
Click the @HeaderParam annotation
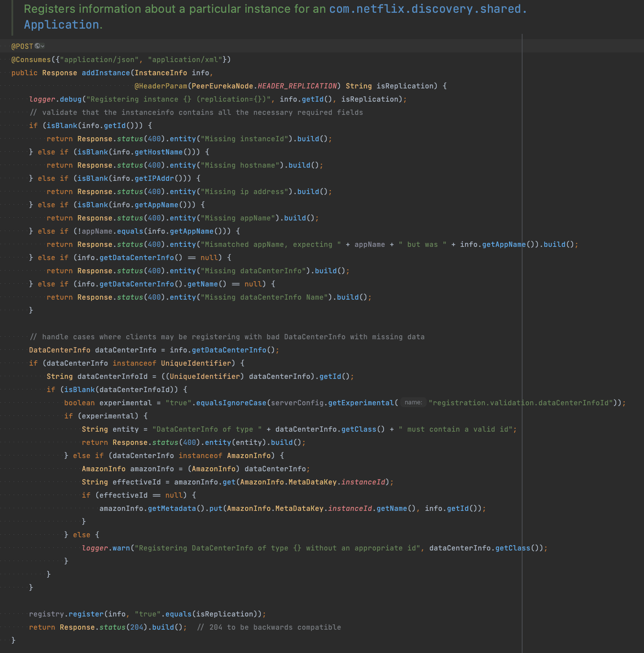point(161,86)
